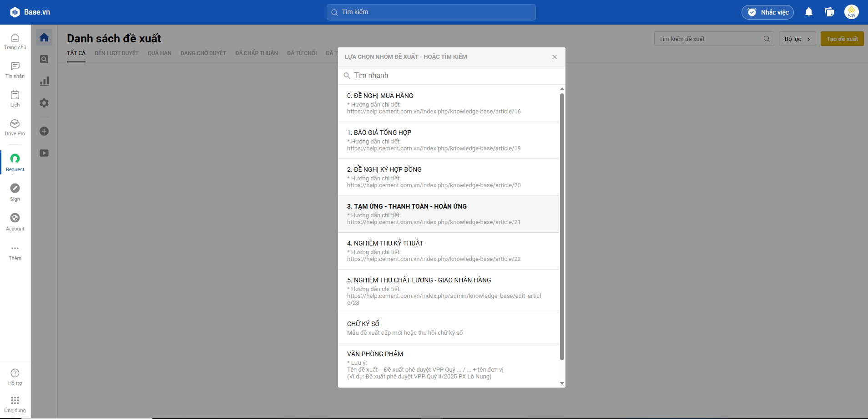The image size is (868, 419).
Task: Close the request group selection dialog
Action: [x=554, y=57]
